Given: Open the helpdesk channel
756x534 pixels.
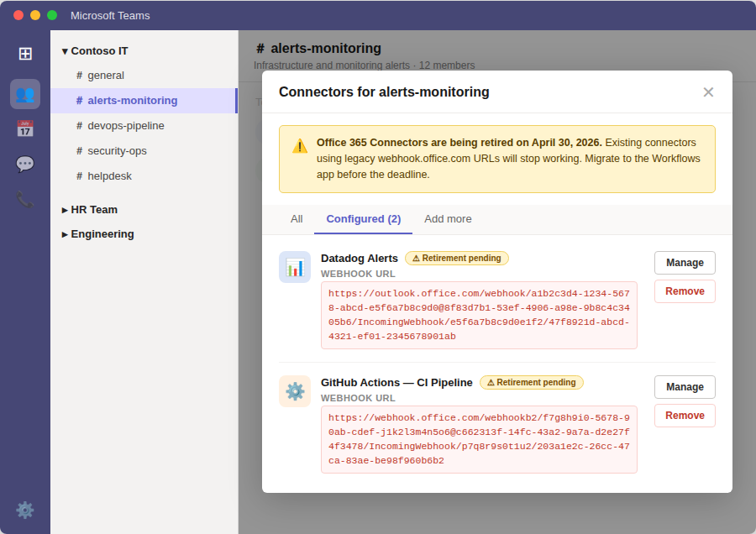Looking at the screenshot, I should tap(144, 176).
